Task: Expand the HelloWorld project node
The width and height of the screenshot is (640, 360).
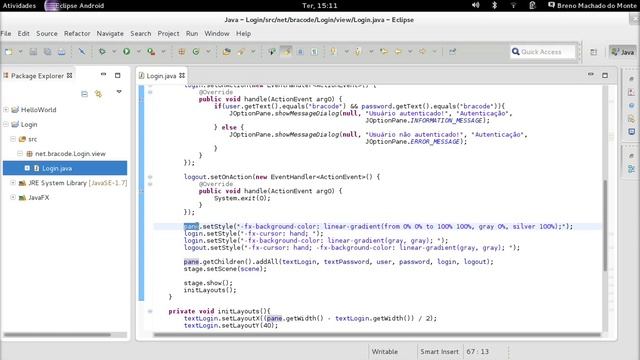Action: point(6,109)
